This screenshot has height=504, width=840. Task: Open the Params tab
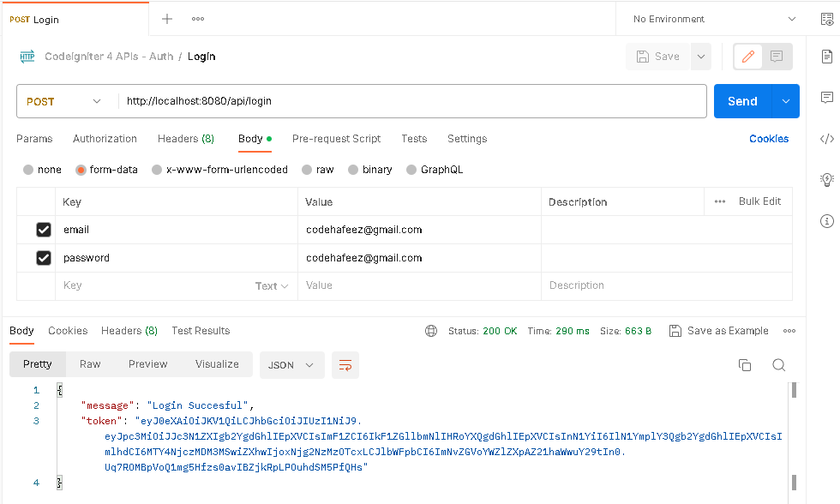click(34, 139)
